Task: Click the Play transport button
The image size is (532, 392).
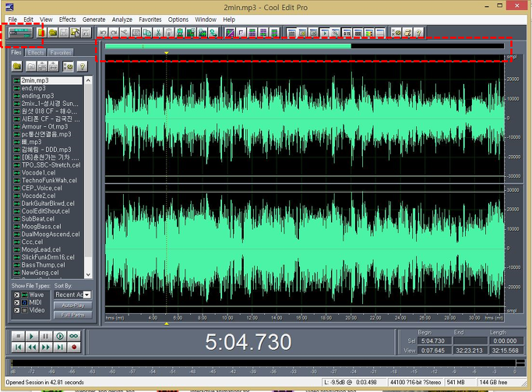Action: (32, 336)
